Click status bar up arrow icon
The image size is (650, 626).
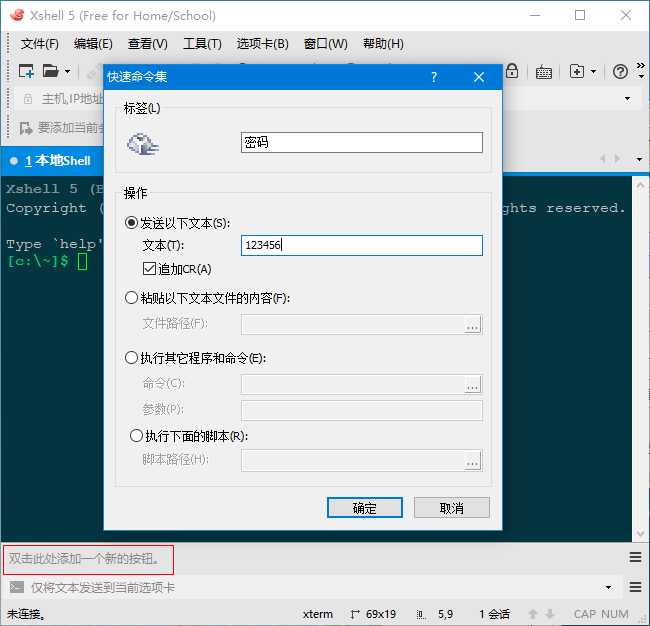coord(533,614)
